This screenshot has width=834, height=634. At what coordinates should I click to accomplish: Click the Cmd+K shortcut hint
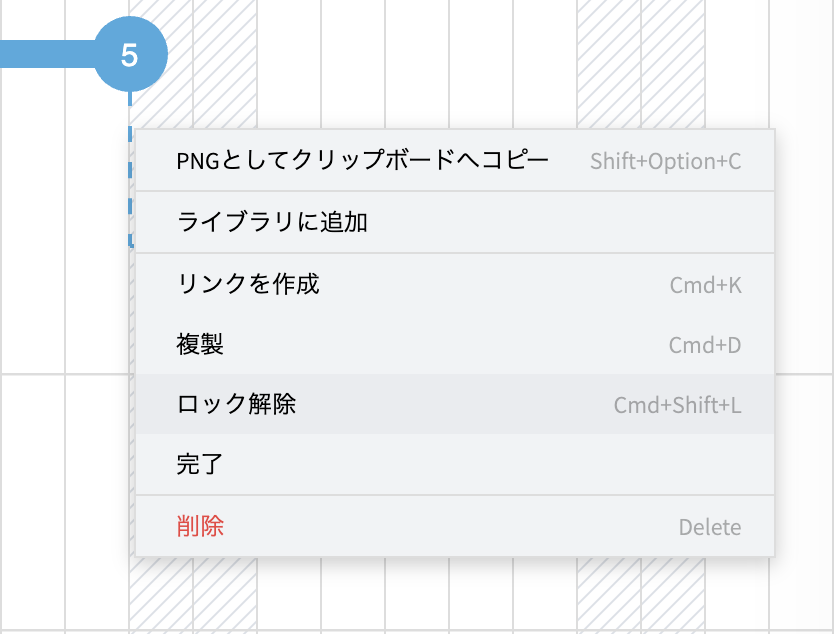click(x=705, y=285)
